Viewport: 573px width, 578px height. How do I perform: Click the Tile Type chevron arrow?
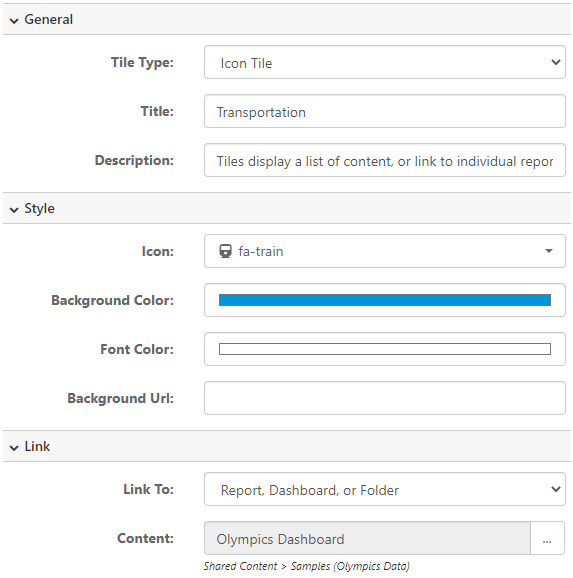[556, 62]
